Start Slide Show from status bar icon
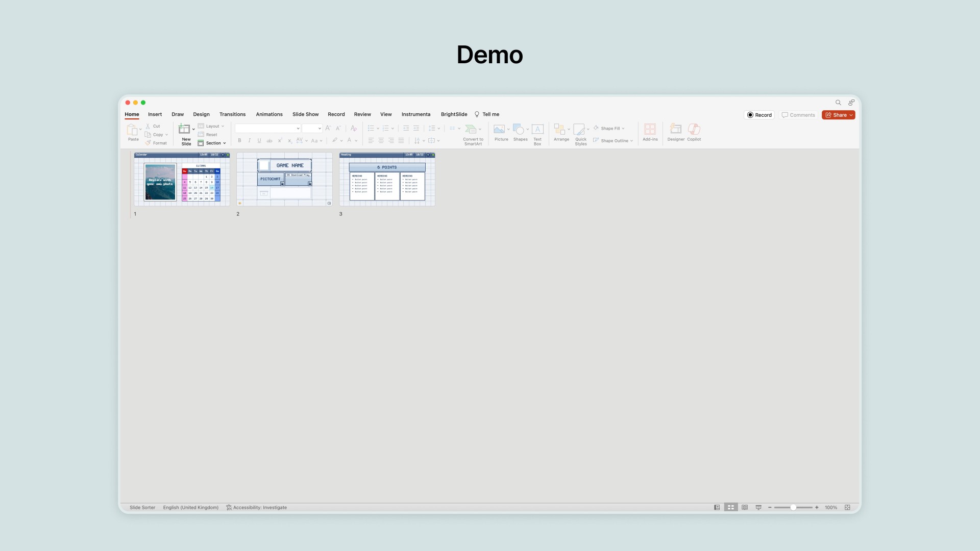The width and height of the screenshot is (980, 551). pos(758,508)
